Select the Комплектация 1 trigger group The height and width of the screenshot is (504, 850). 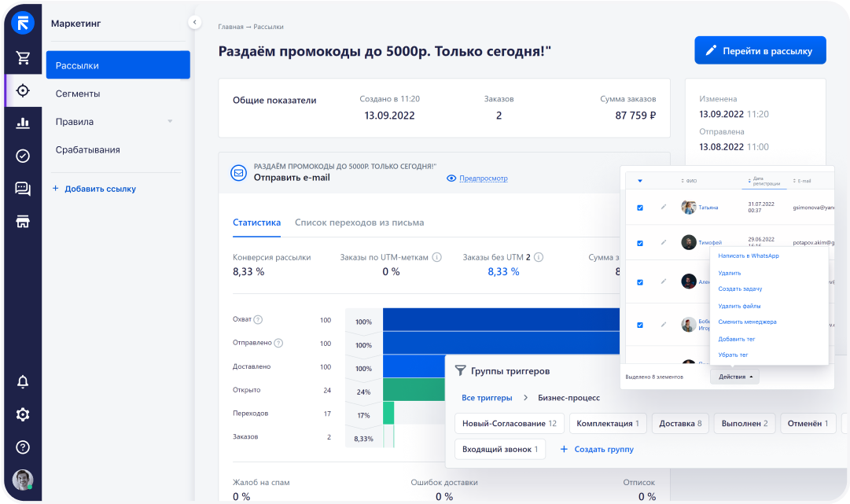(608, 423)
